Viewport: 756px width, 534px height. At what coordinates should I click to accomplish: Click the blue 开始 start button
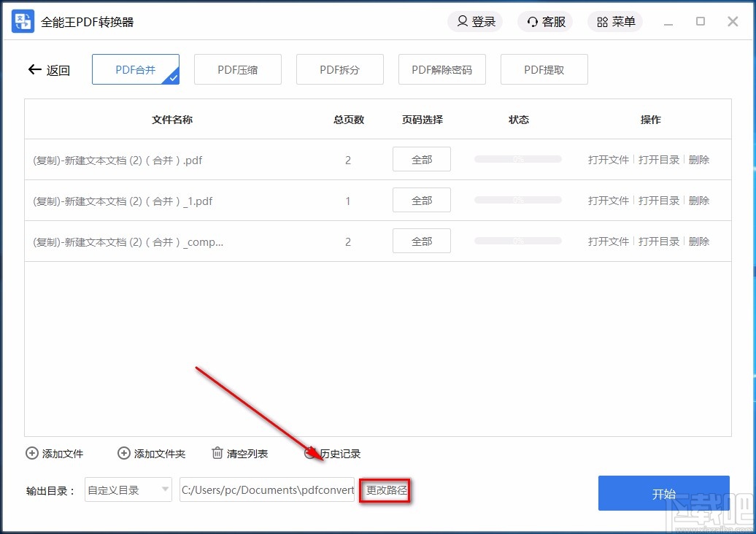(x=663, y=493)
